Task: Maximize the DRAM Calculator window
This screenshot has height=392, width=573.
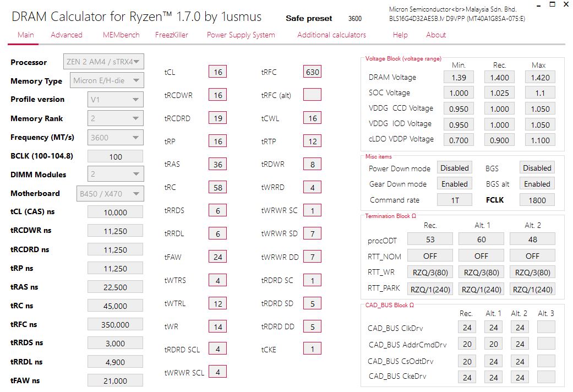Action: pos(553,4)
